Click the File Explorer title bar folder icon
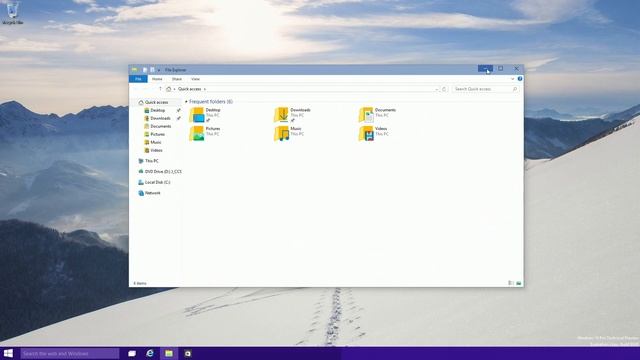The width and height of the screenshot is (640, 360). tap(134, 70)
